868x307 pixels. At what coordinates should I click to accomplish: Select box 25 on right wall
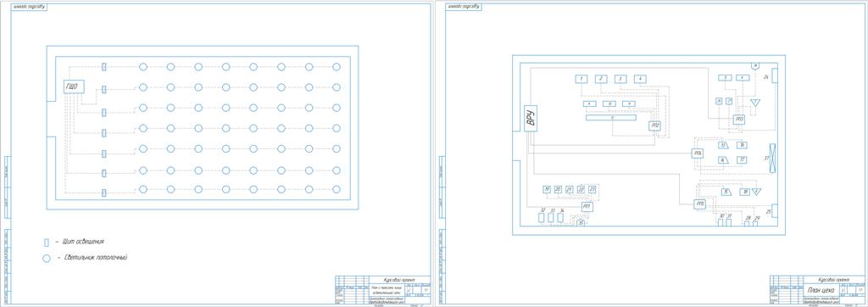(775, 210)
